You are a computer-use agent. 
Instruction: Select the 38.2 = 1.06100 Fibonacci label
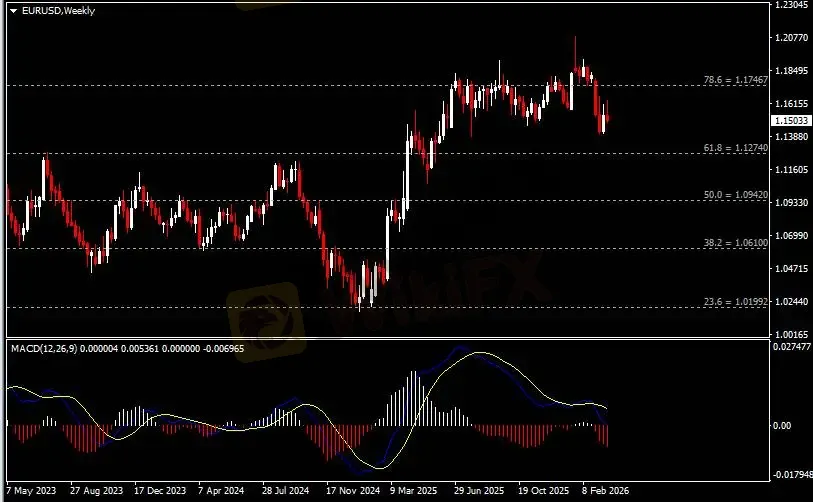[x=736, y=243]
